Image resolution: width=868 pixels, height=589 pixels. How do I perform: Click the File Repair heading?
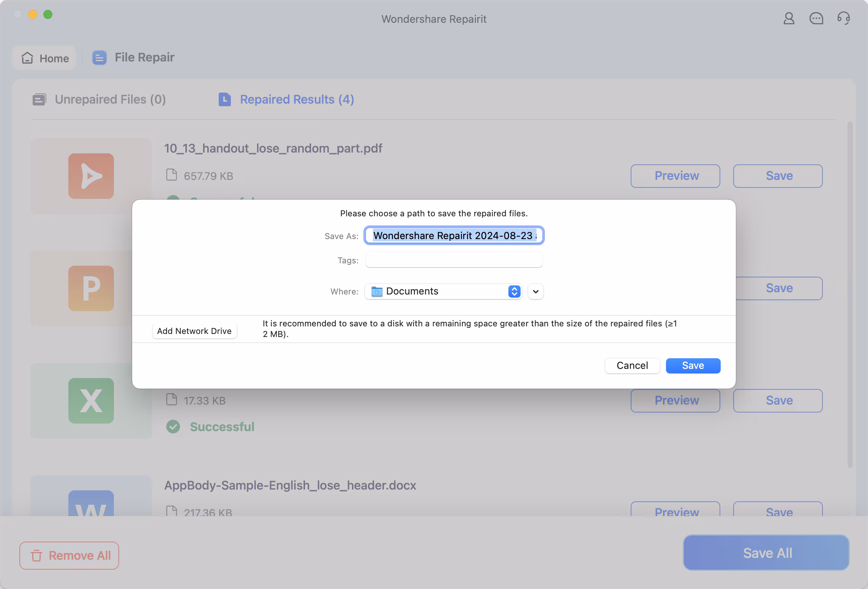[x=145, y=57]
